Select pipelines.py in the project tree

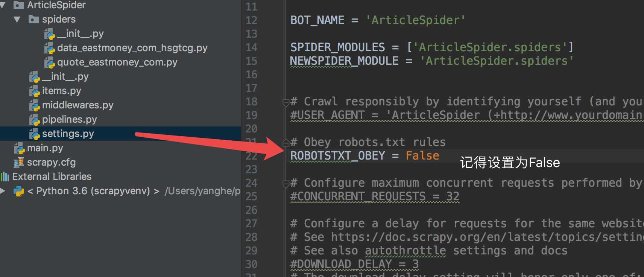pos(69,120)
